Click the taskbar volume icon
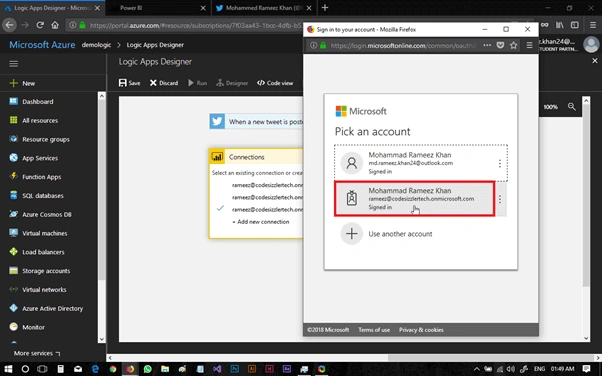 click(511, 369)
